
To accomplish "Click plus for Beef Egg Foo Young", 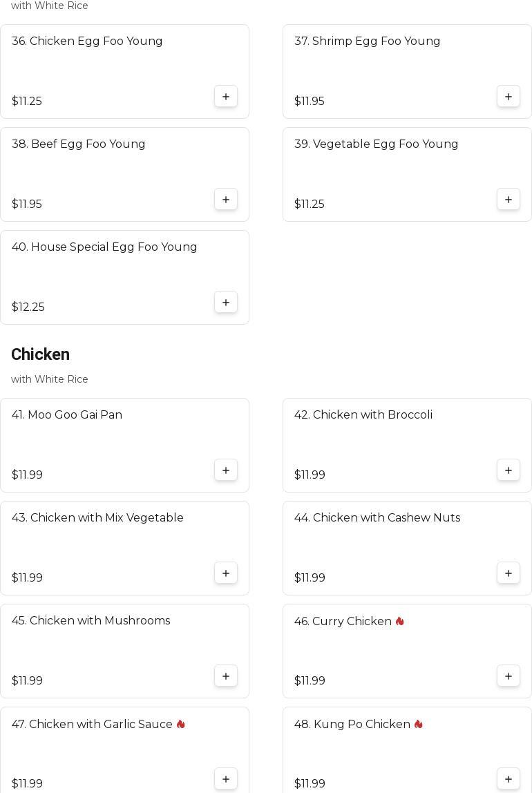I will click(x=226, y=200).
